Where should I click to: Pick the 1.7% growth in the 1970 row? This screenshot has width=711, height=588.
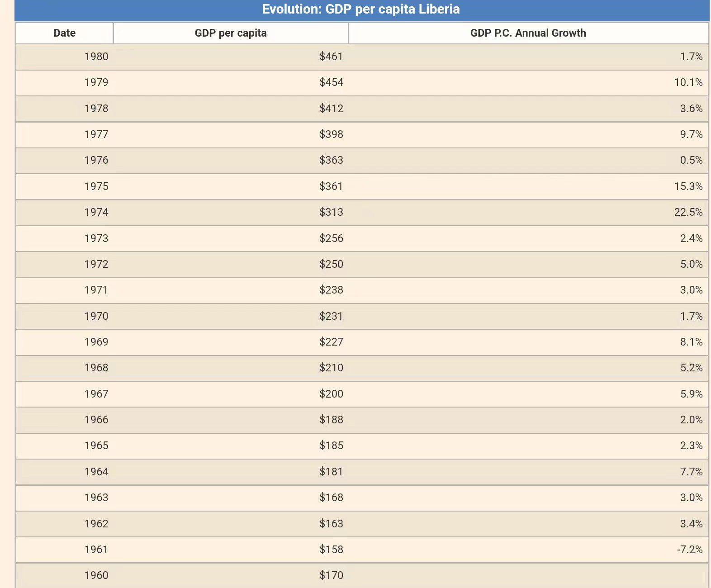point(691,316)
